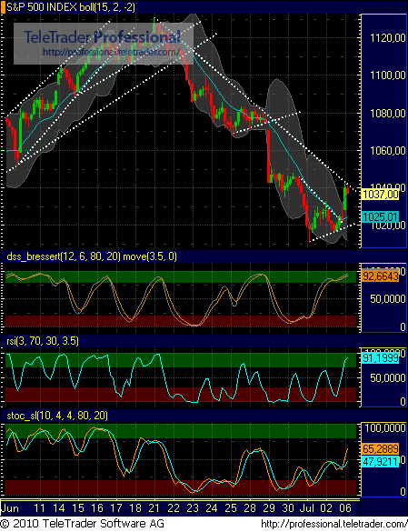Viewport: 408px width, 532px height.
Task: Click date 14 on the time axis
Action: [59, 508]
